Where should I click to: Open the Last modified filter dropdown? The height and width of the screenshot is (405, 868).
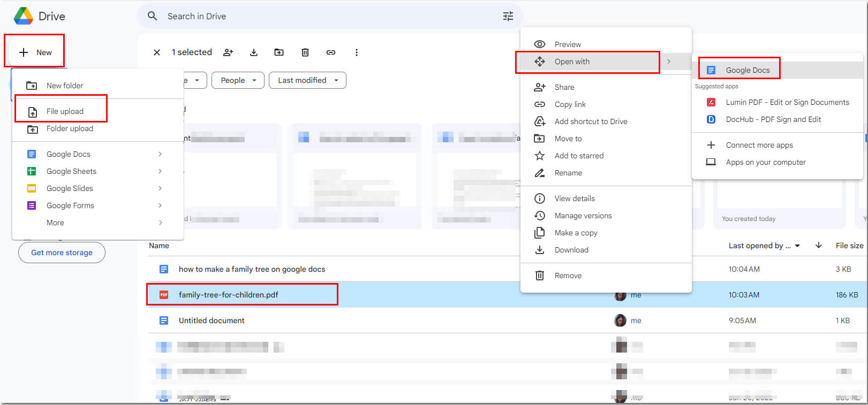(307, 80)
